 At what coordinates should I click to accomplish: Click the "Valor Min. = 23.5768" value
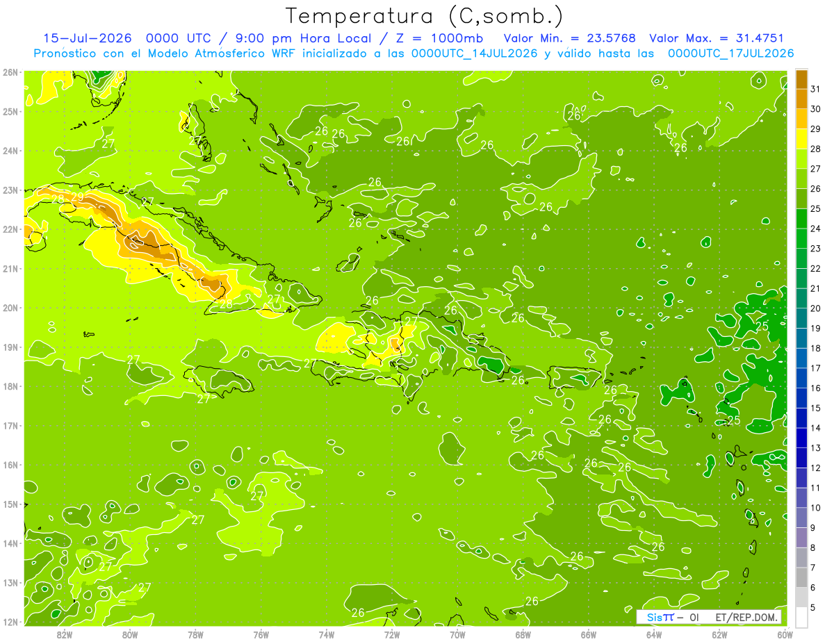click(569, 38)
